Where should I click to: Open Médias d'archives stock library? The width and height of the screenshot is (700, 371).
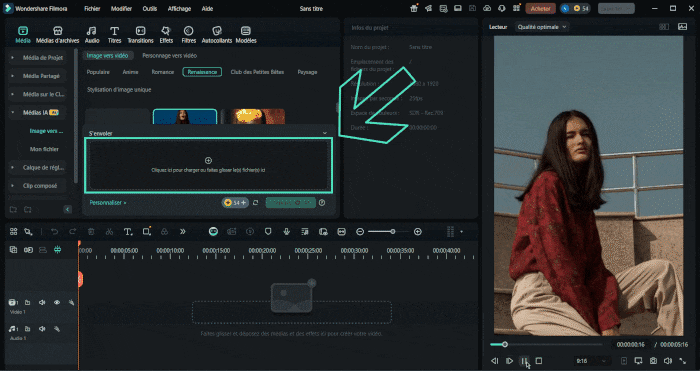pyautogui.click(x=58, y=34)
